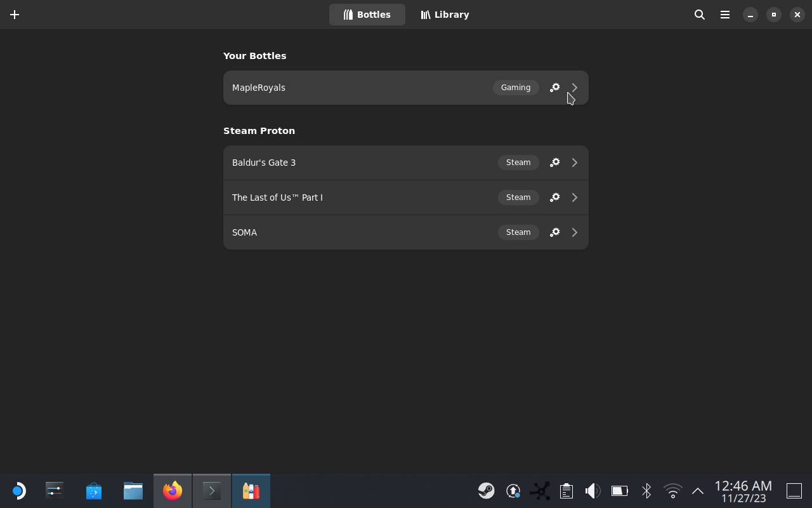Switch to the Bottles tab

[367, 15]
